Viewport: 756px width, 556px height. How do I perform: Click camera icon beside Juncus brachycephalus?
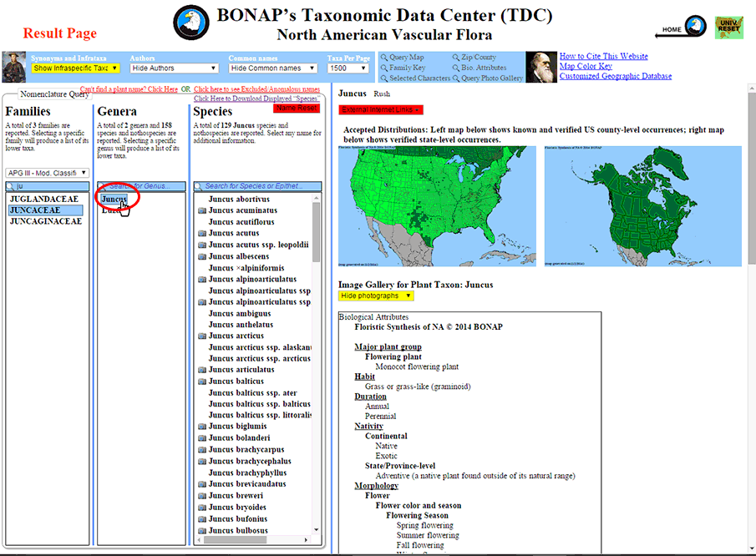click(x=202, y=461)
